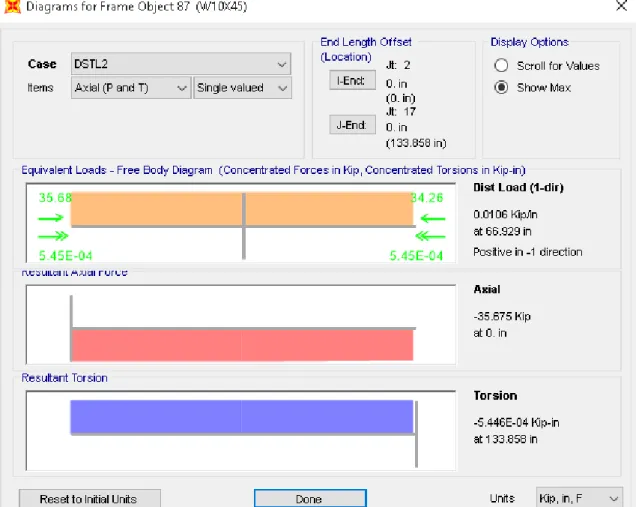Click the 34.26 force value label
This screenshot has width=636, height=507.
click(x=427, y=198)
